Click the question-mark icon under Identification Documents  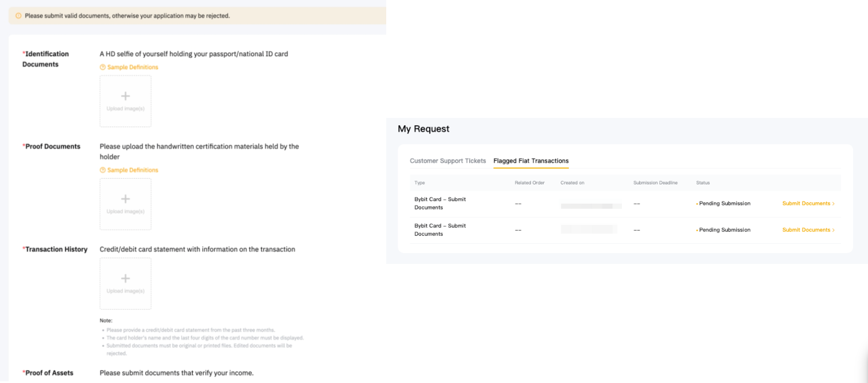click(x=103, y=68)
